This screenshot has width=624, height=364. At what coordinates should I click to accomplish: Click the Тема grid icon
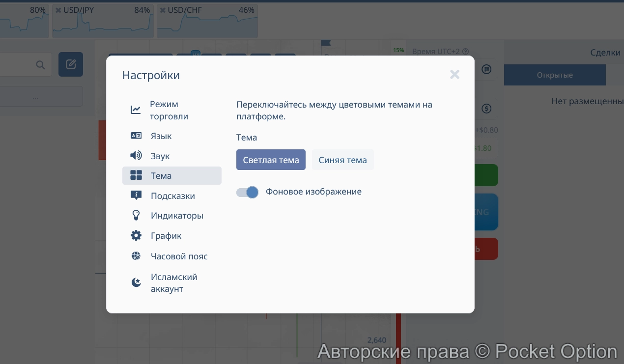click(x=136, y=175)
